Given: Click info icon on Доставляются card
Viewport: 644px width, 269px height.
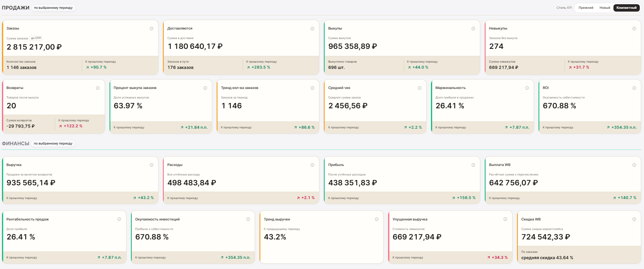Looking at the screenshot, I should coord(312,28).
